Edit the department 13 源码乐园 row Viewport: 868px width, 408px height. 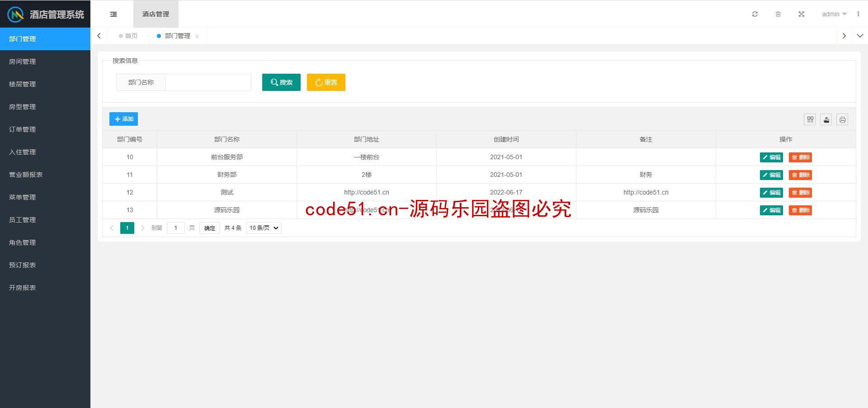click(771, 210)
